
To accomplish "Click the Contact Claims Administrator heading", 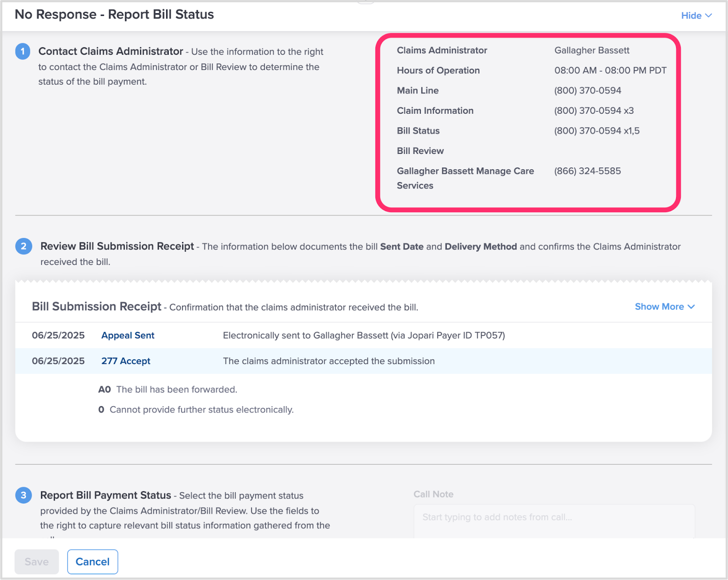I will coord(111,51).
